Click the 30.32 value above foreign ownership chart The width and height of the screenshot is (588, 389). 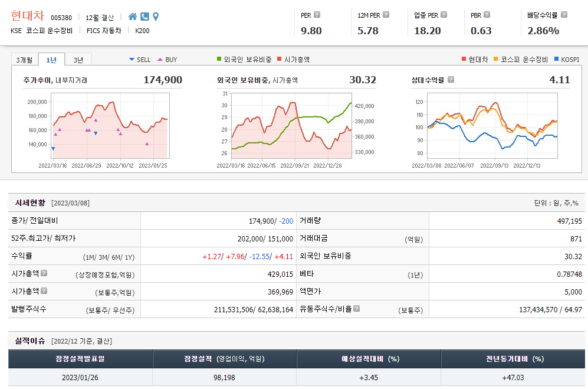tap(363, 80)
